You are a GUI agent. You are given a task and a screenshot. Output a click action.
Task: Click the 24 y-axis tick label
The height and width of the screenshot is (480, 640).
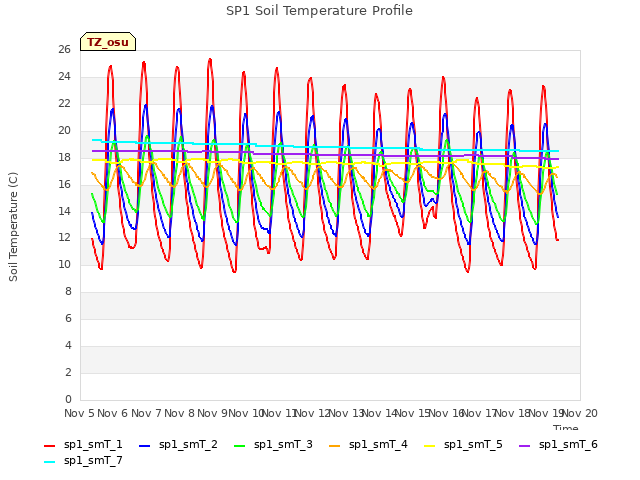(64, 77)
